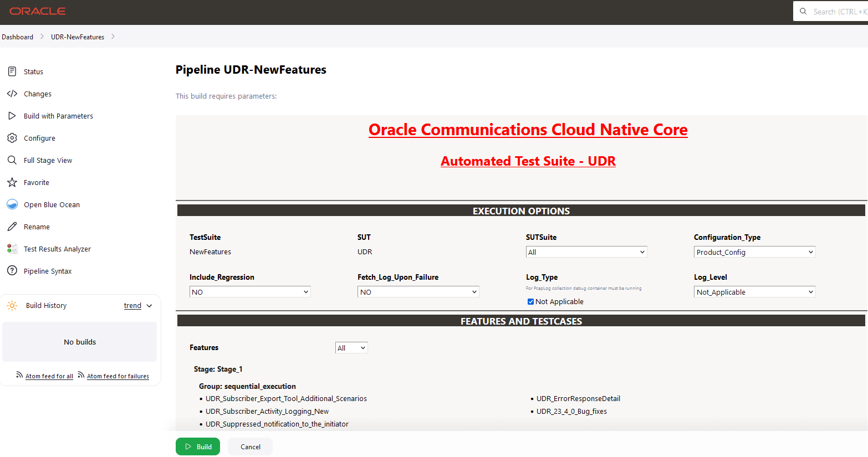Click the Favorite star icon
Viewport: 868px width, 457px height.
pos(12,182)
